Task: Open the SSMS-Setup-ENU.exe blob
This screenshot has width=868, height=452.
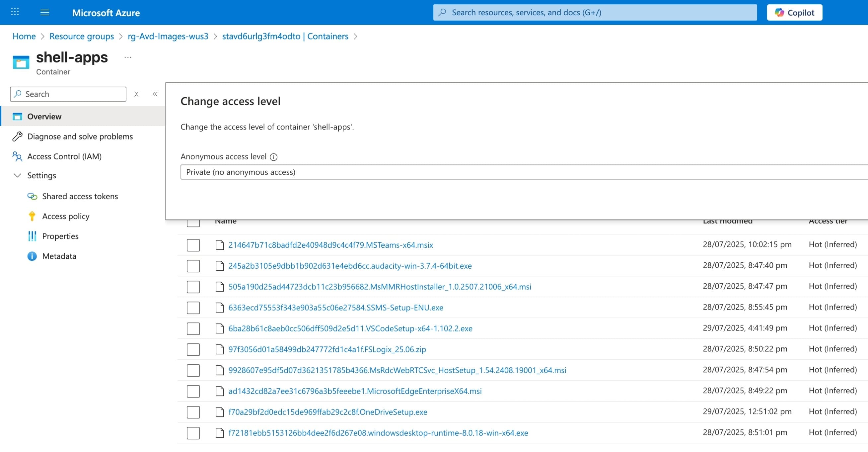Action: click(x=335, y=308)
